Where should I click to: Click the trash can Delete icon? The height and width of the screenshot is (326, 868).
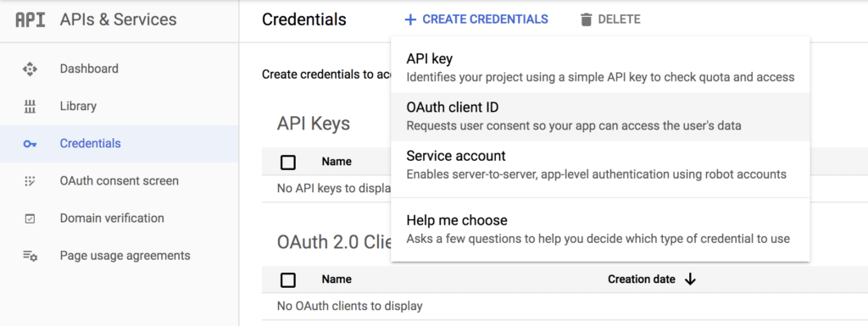coord(587,19)
